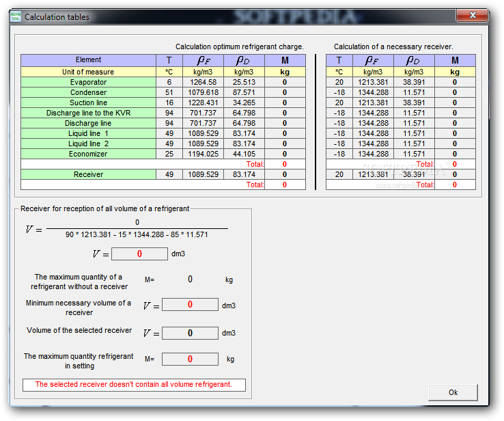Click the T column header in right table
504x421 pixels.
339,60
